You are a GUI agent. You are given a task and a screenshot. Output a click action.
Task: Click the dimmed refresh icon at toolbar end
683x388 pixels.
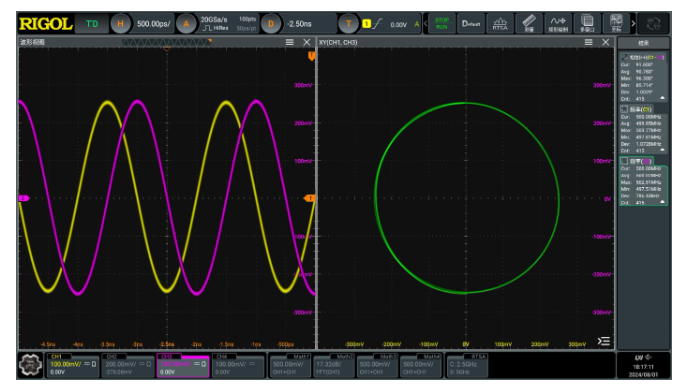(653, 24)
